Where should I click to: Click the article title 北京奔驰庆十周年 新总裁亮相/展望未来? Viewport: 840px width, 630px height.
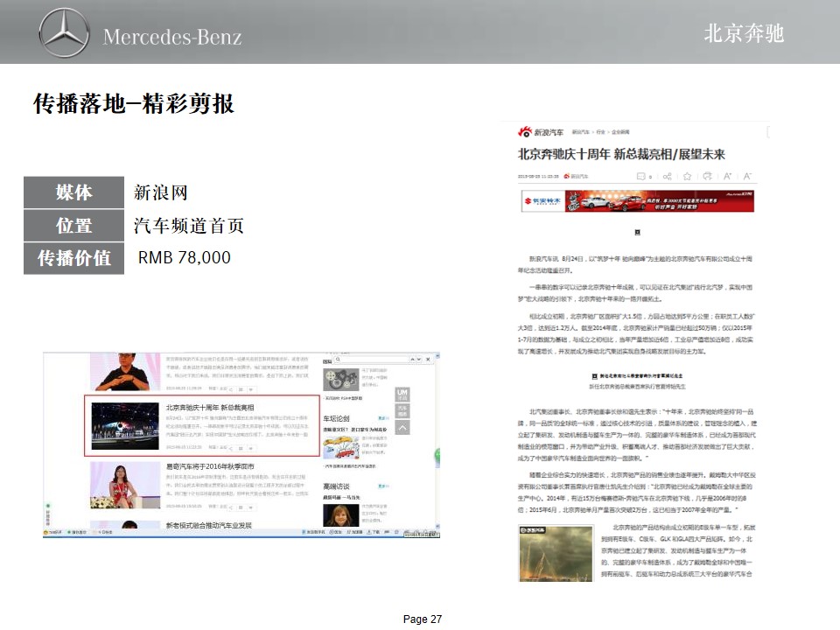tap(621, 154)
